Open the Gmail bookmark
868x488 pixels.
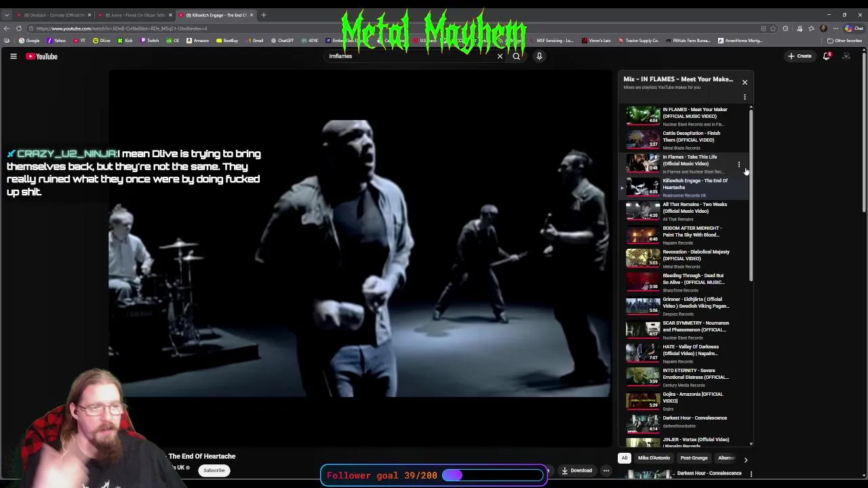(254, 41)
